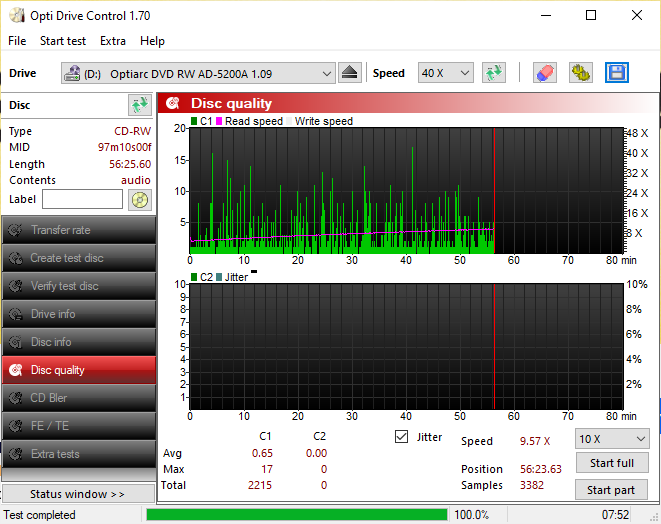661x524 pixels.
Task: Select the Transfer rate test
Action: tap(79, 230)
